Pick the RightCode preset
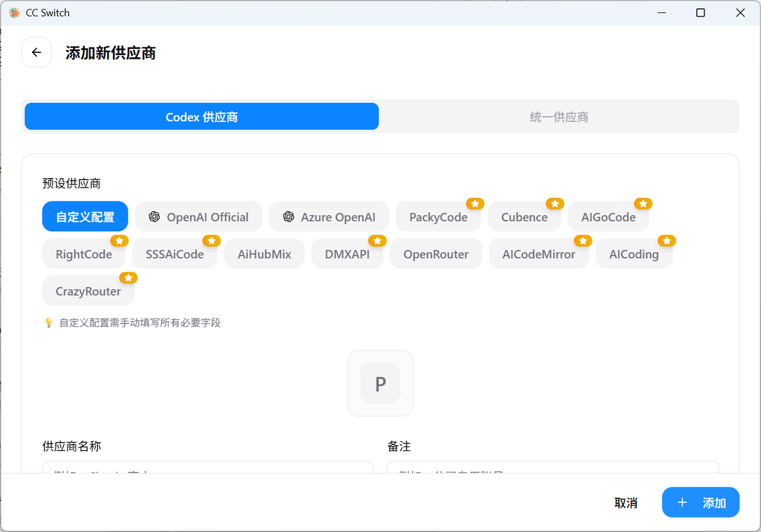Image resolution: width=761 pixels, height=532 pixels. [84, 254]
